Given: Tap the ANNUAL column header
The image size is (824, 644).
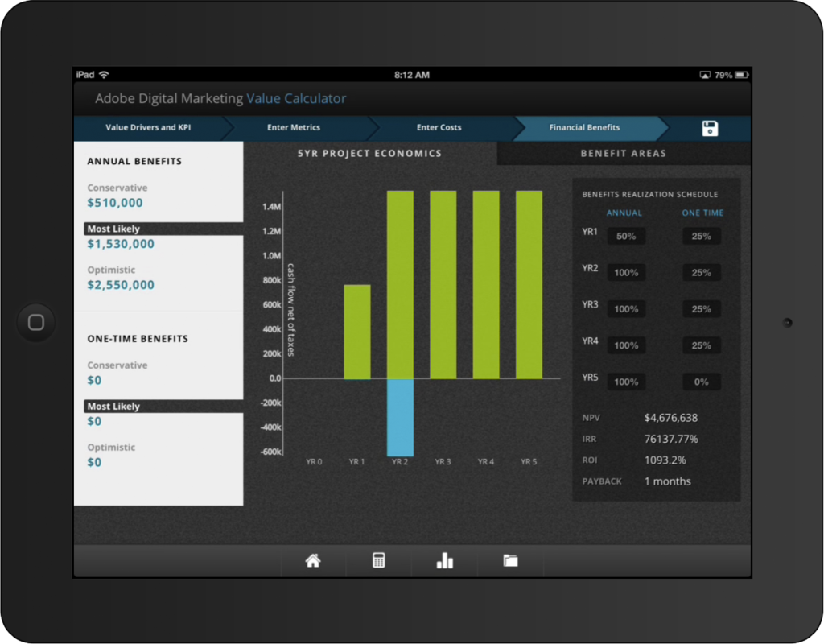Looking at the screenshot, I should click(624, 213).
